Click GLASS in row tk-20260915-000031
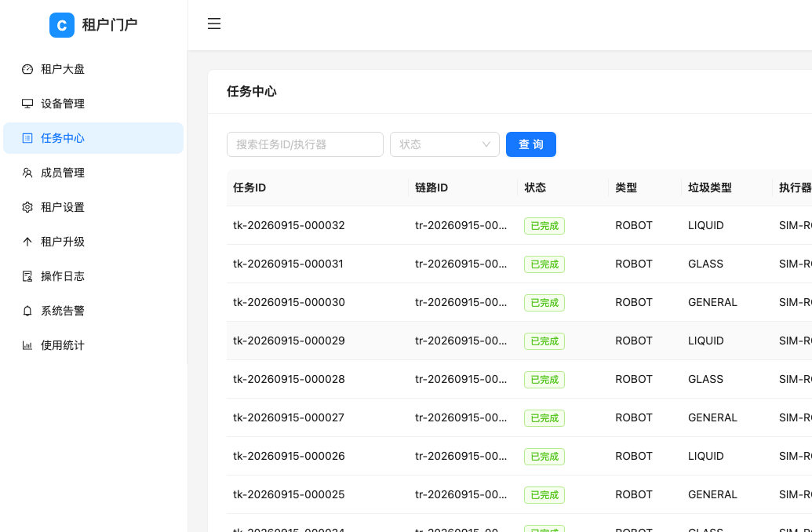 coord(705,264)
